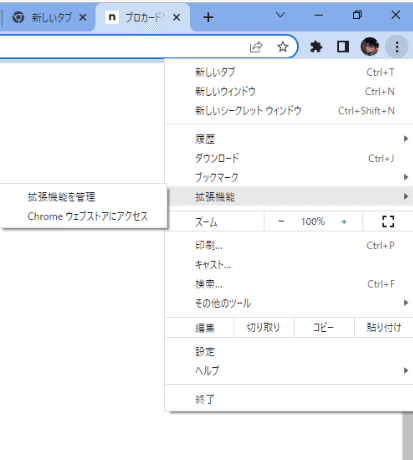
Task: Open 新しいシークレット ウィンドウ
Action: [289, 111]
